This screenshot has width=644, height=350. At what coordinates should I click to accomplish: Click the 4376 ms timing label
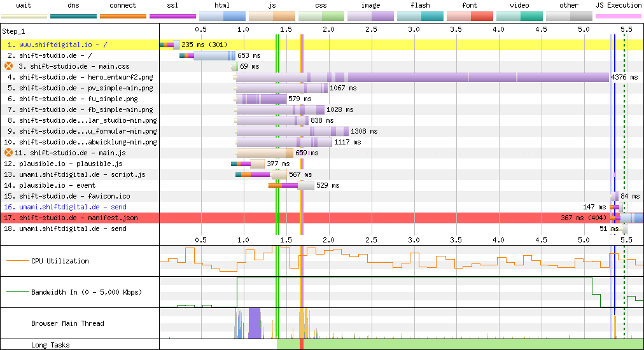pos(625,77)
